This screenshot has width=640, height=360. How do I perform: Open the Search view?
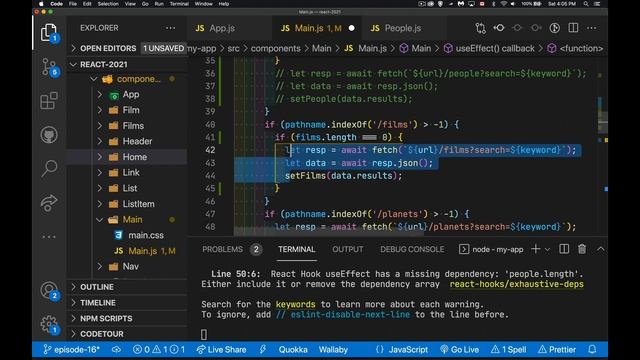[x=49, y=168]
